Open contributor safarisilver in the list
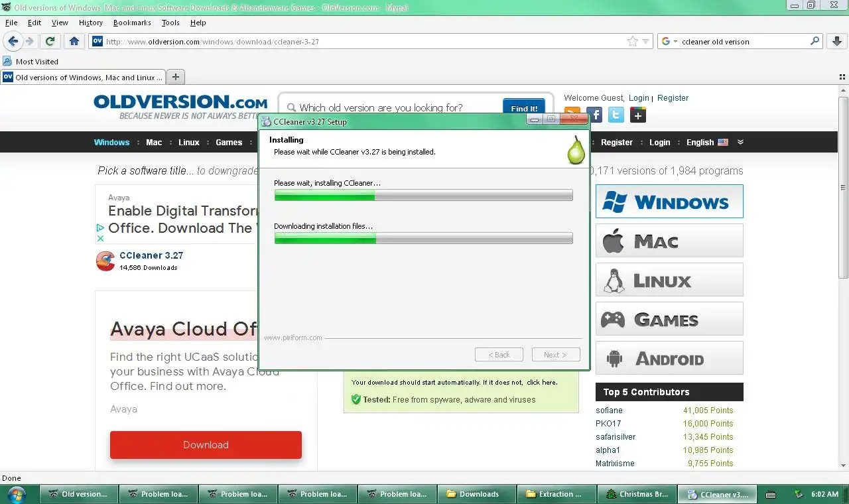The height and width of the screenshot is (504, 849). pyautogui.click(x=616, y=437)
